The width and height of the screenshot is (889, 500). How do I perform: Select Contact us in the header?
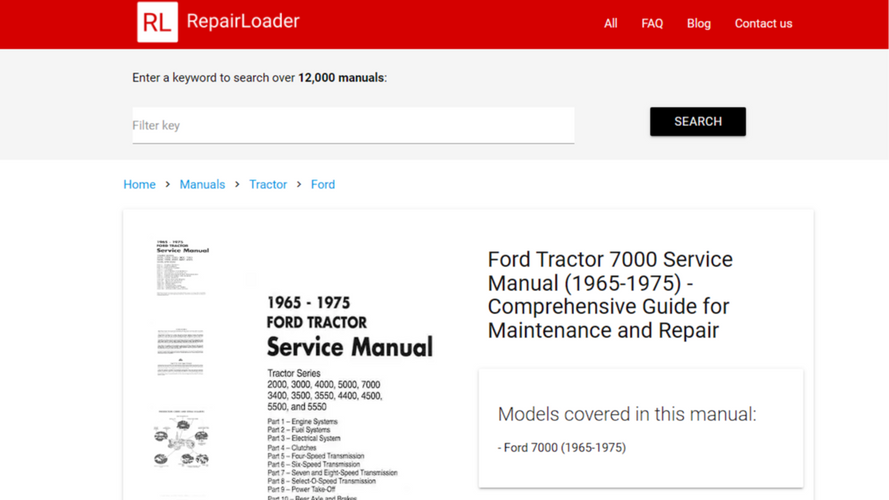click(763, 23)
